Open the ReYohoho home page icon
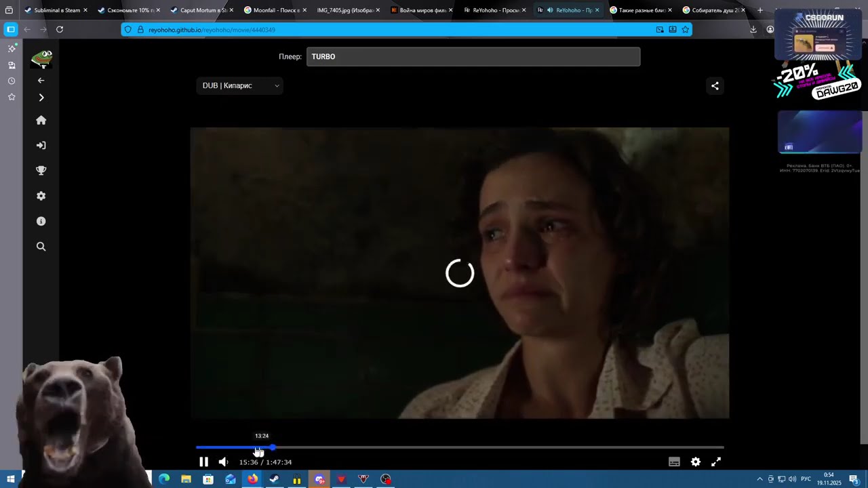Screen dimensions: 868x488 41,120
